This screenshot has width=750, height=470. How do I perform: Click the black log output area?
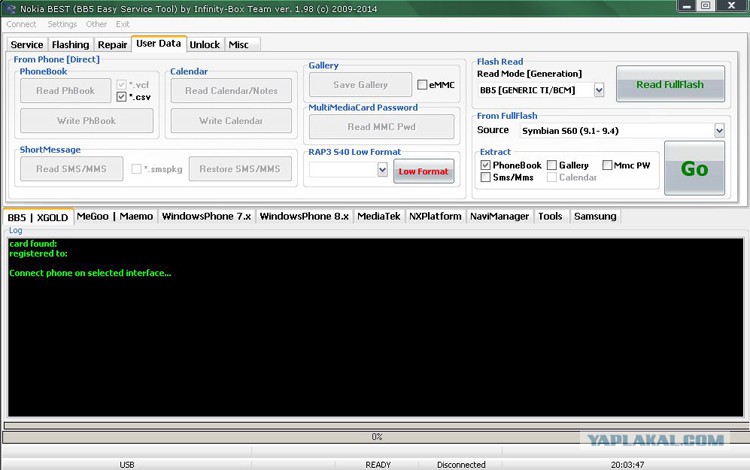tap(375, 328)
